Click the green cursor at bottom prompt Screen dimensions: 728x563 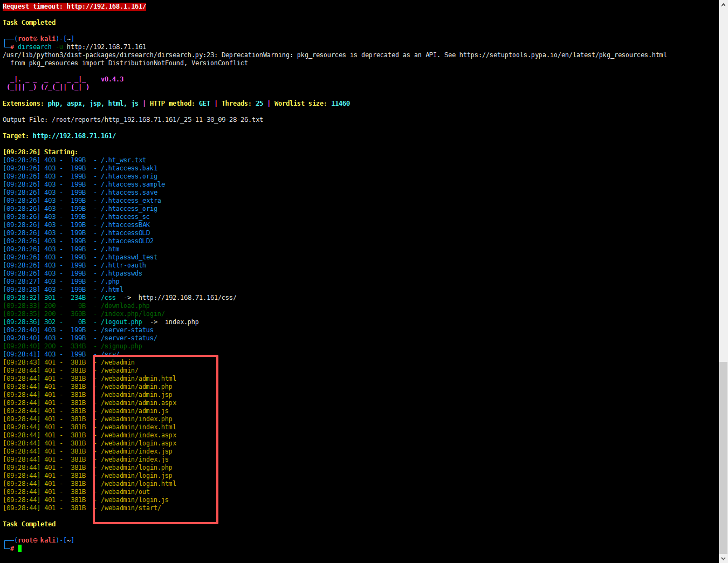(x=20, y=548)
